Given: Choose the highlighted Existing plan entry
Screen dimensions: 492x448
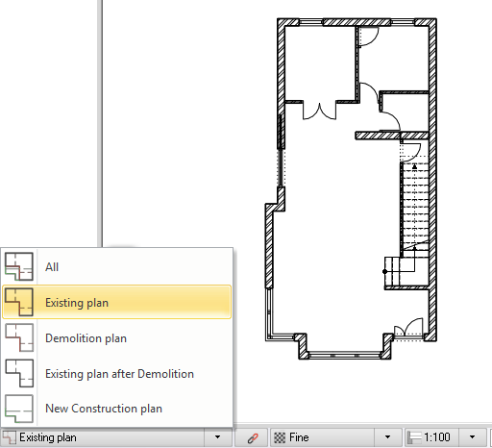Looking at the screenshot, I should [x=116, y=302].
